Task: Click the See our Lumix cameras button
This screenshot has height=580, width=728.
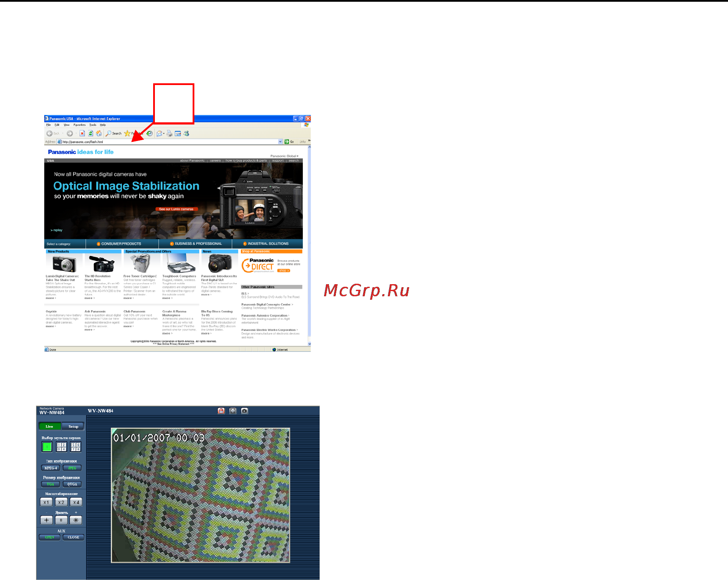Action: (176, 209)
